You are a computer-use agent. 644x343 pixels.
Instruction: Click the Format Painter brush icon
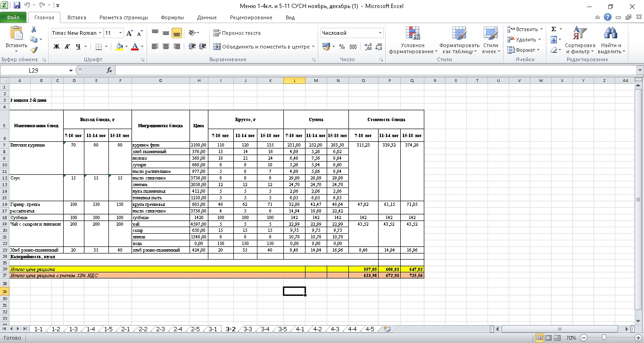(x=34, y=50)
